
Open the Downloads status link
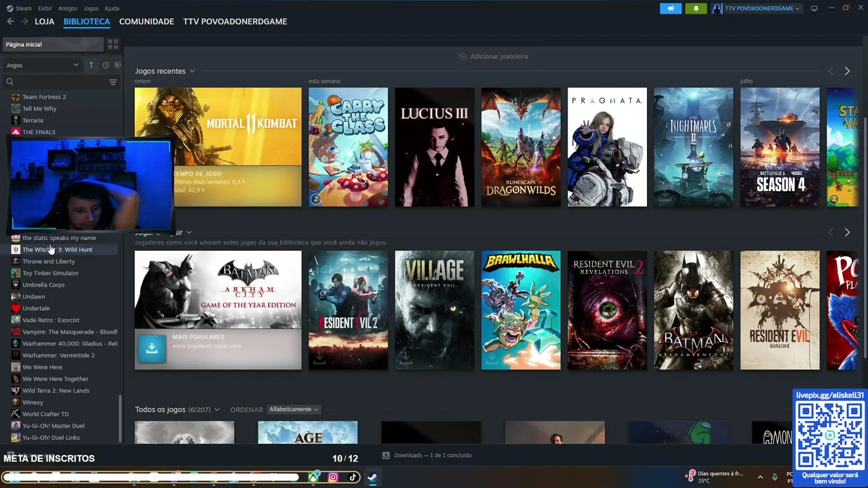tap(433, 455)
